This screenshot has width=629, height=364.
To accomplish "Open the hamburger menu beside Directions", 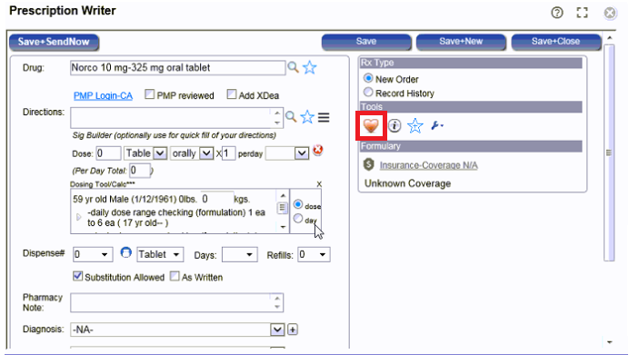I will click(x=324, y=117).
